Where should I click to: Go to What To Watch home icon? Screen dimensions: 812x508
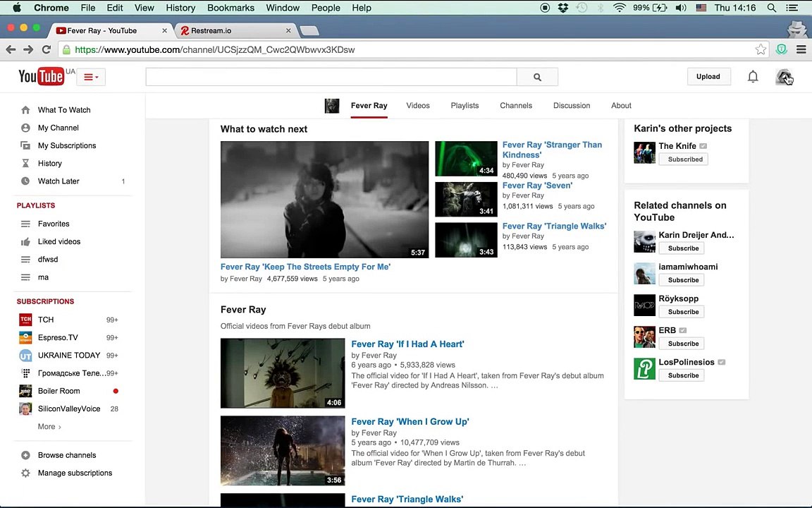pos(25,110)
